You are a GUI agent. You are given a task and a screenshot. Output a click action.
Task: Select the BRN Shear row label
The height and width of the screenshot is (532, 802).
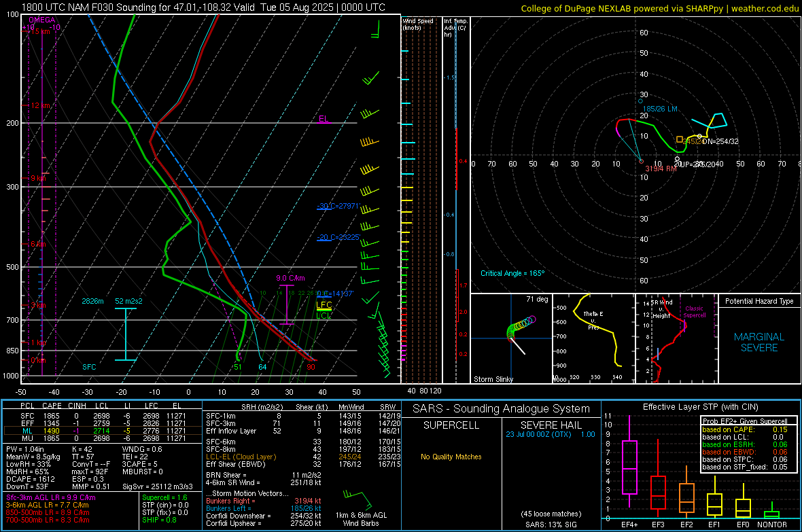point(226,475)
